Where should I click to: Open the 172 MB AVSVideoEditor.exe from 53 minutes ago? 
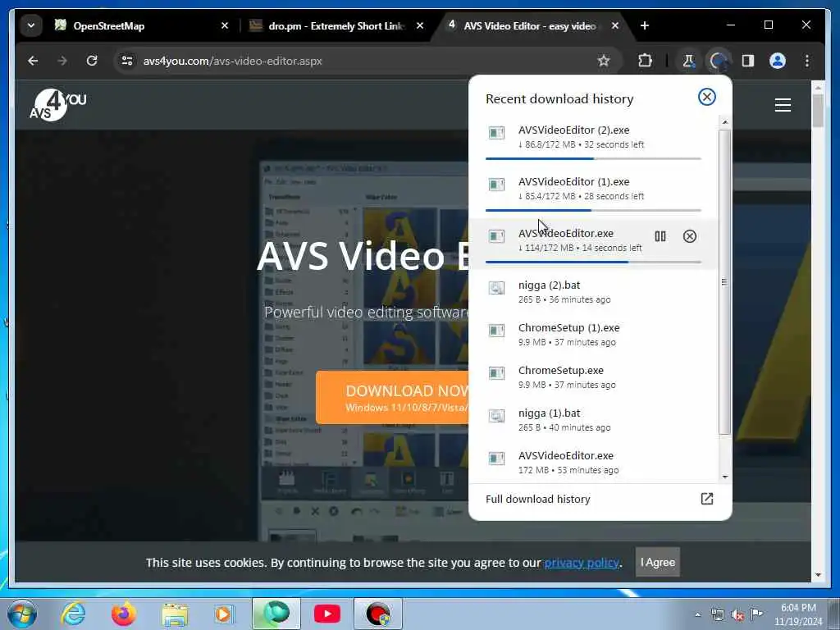[593, 463]
